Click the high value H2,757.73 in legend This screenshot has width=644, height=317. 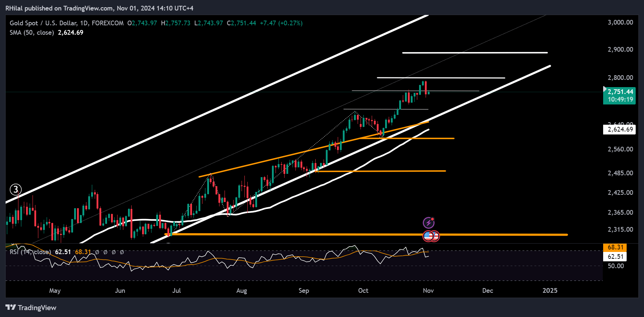(x=176, y=23)
